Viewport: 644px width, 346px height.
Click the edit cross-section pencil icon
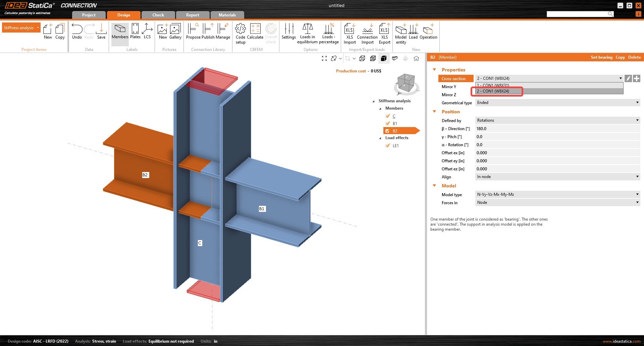pyautogui.click(x=628, y=78)
